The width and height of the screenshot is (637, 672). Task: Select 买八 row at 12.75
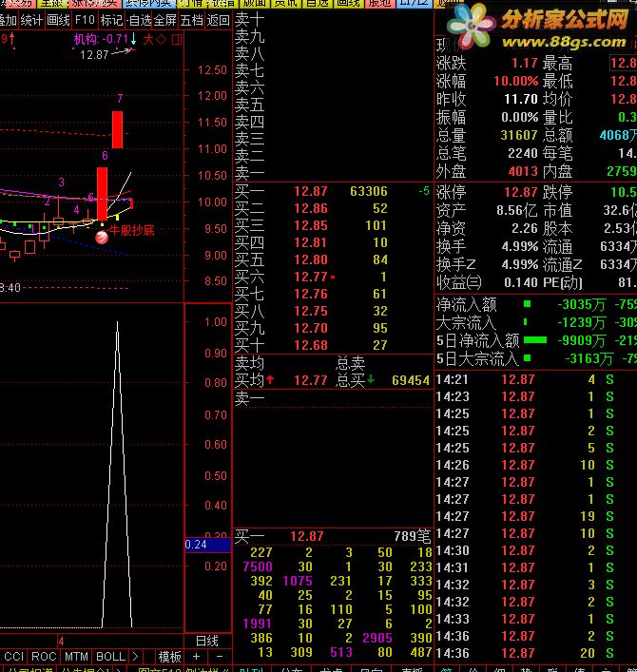pos(333,311)
